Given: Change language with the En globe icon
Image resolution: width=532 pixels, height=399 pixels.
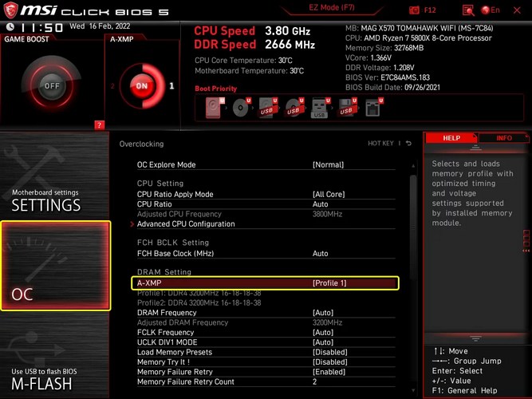Looking at the screenshot, I should pyautogui.click(x=491, y=10).
